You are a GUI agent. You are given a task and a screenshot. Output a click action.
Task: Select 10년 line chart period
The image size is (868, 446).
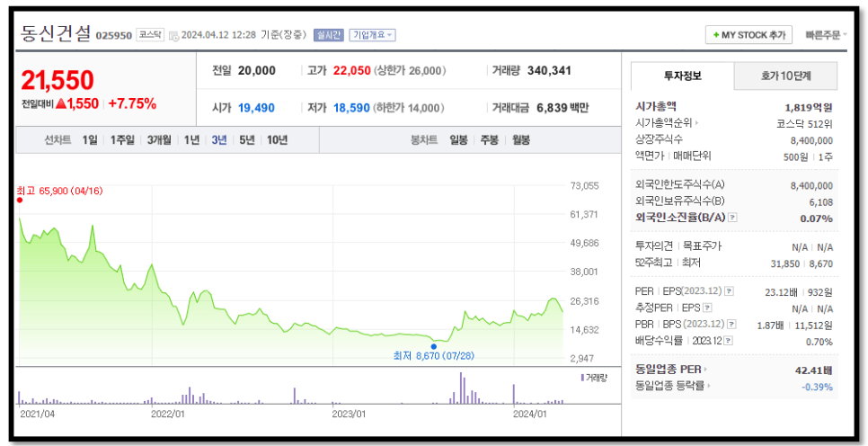277,140
